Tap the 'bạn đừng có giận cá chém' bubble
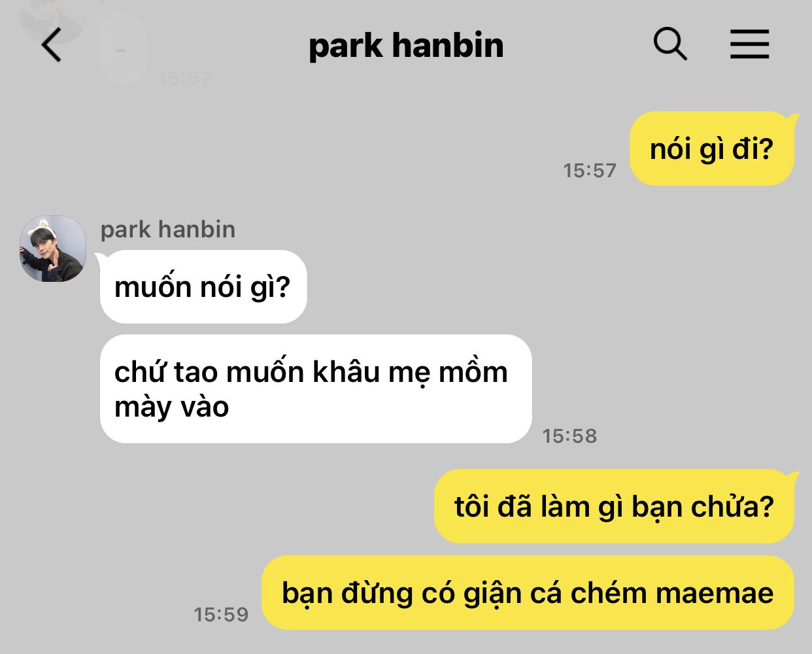 coord(528,593)
